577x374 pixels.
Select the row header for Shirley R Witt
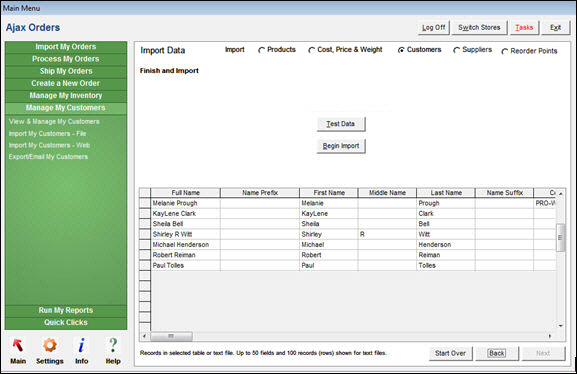(145, 234)
